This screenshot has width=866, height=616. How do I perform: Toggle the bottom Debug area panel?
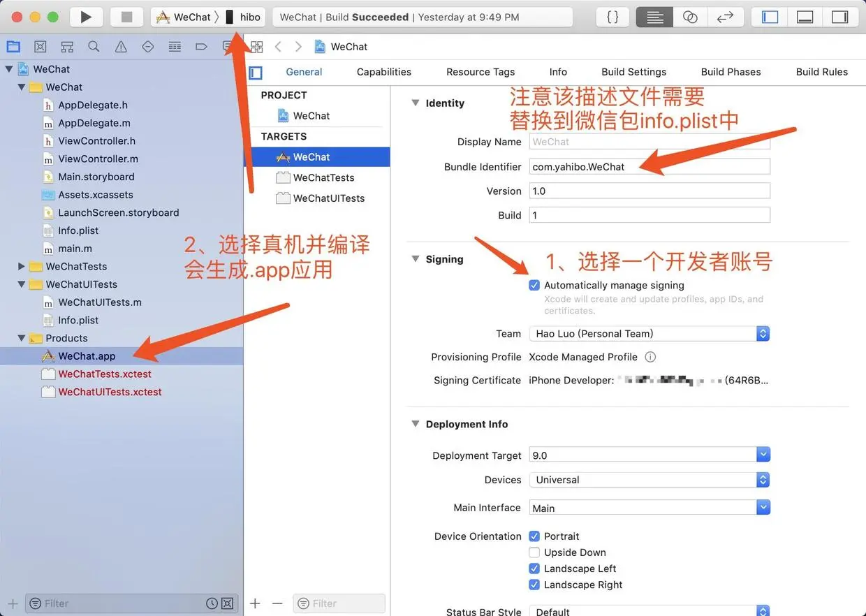pyautogui.click(x=805, y=17)
